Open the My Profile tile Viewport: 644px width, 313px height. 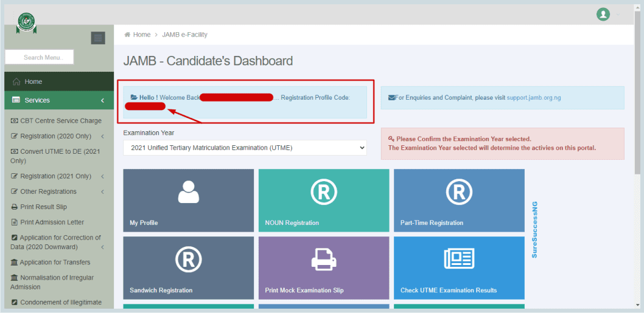point(189,201)
